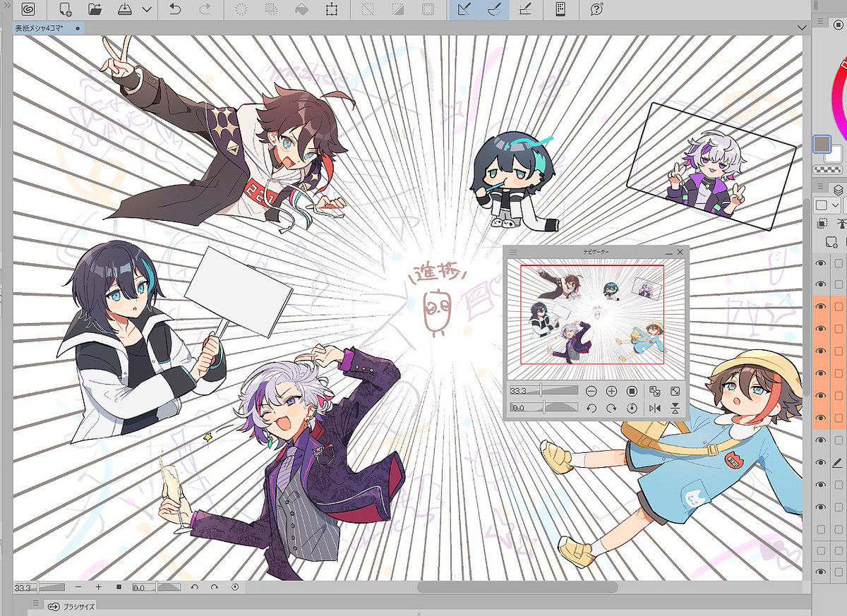Toggle Snap to Special Ruler
The width and height of the screenshot is (847, 616).
click(494, 9)
